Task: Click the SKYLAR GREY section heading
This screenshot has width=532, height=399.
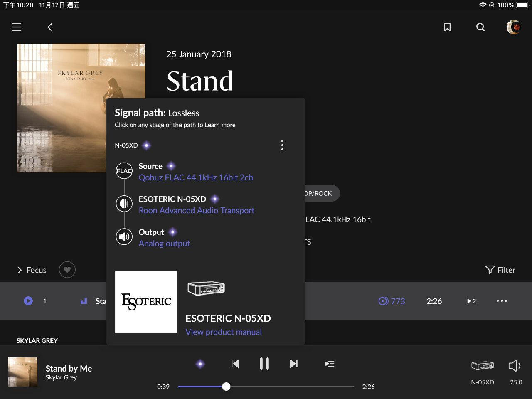Action: 37,340
